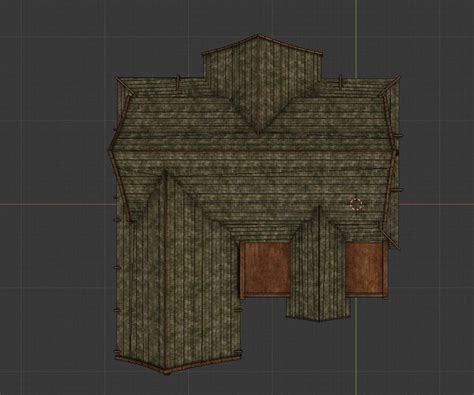474x395 pixels.
Task: Select the right orange wooden porch floor panel
Action: (366, 269)
